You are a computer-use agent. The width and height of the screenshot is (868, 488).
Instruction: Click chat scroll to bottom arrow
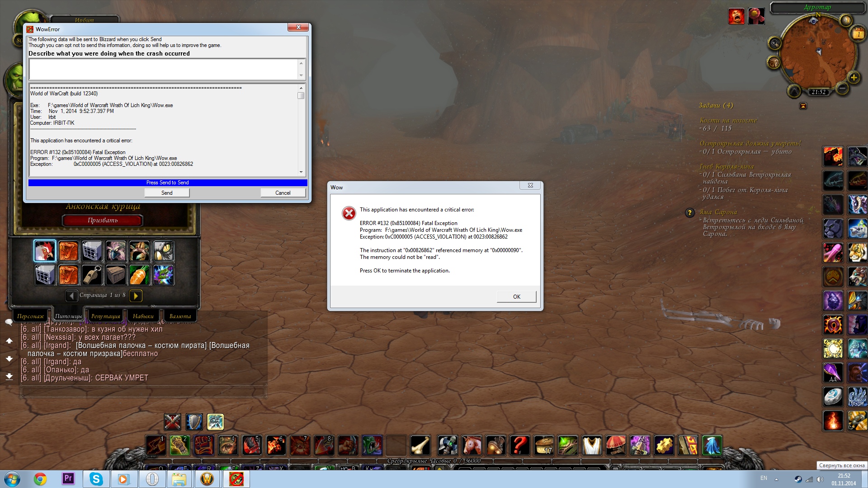click(x=9, y=376)
